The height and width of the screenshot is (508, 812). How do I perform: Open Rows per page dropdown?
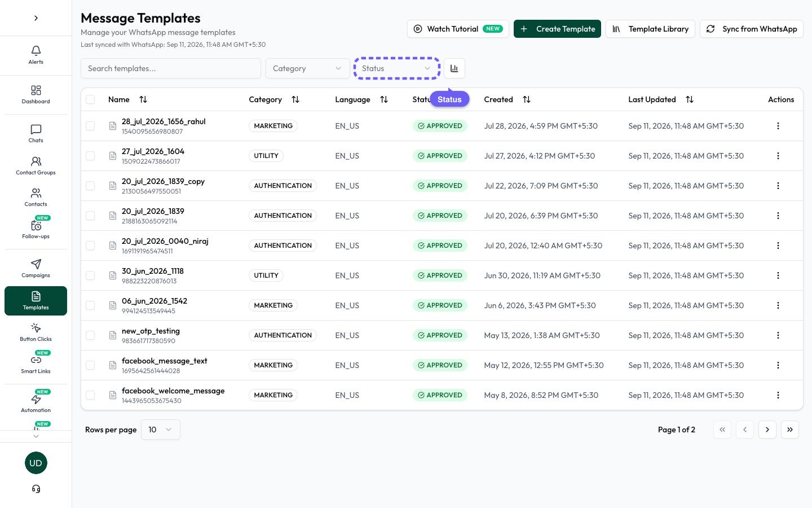coord(161,430)
